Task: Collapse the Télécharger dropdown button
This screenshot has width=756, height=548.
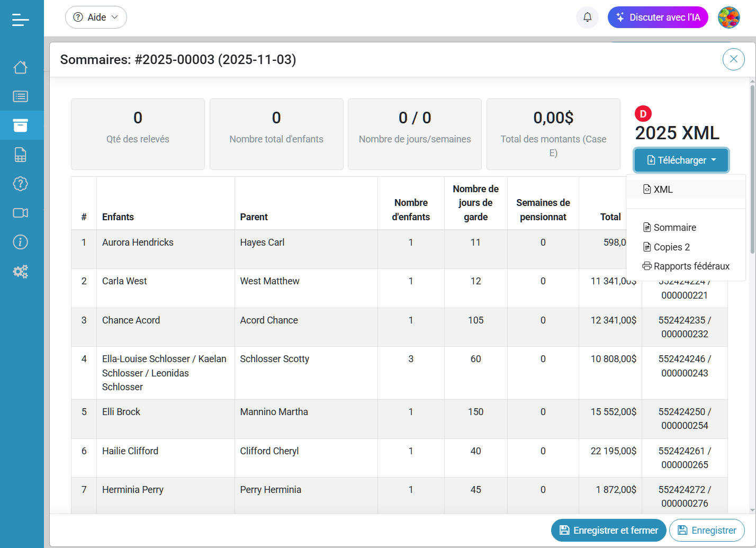Action: (x=681, y=160)
